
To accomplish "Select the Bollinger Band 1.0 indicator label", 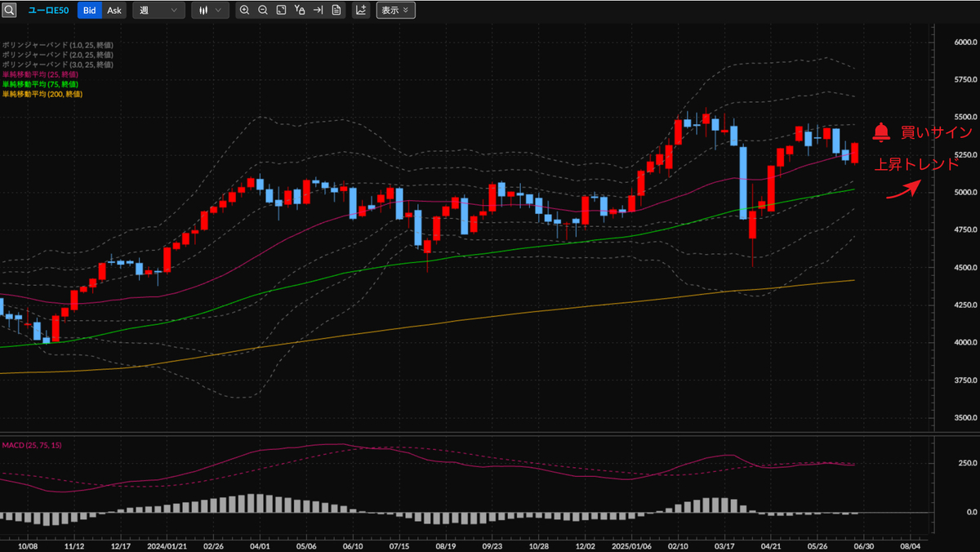I will click(57, 45).
